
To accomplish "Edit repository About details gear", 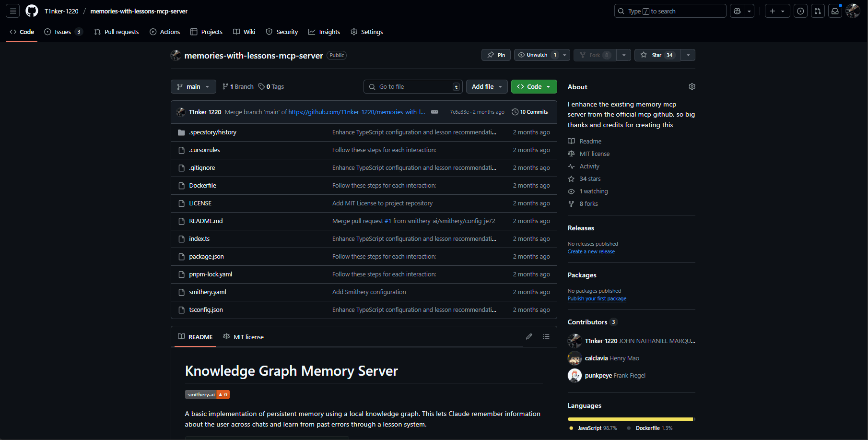I will (692, 86).
